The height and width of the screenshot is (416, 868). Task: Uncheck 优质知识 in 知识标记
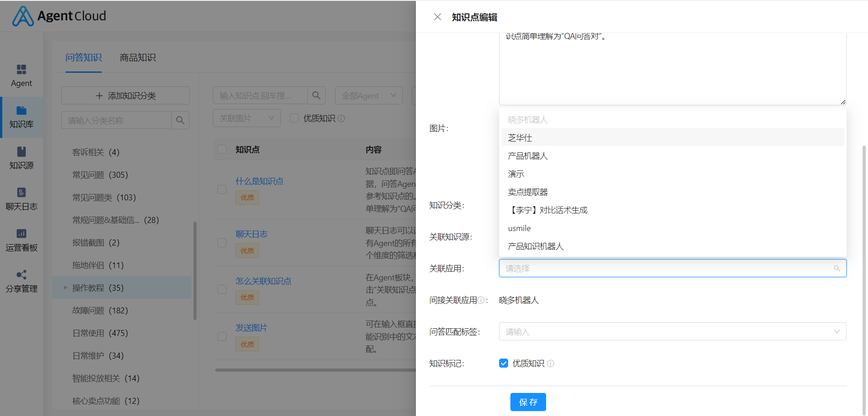pyautogui.click(x=504, y=363)
